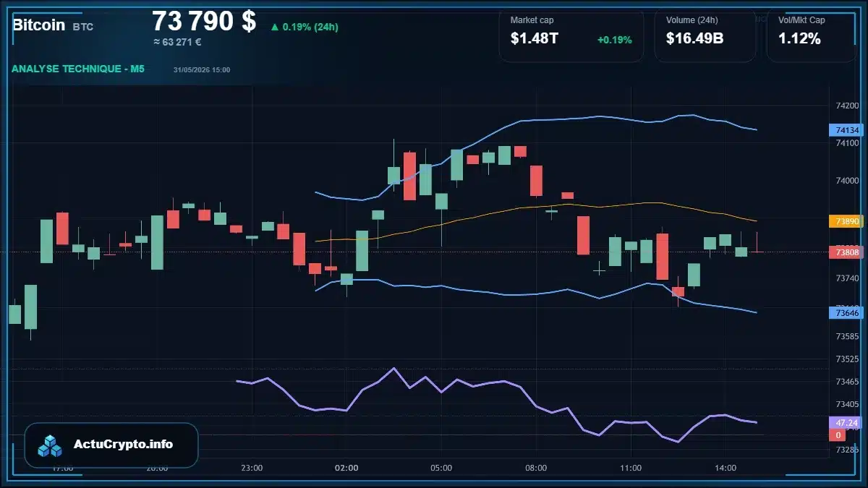Click the 73285 price axis label
868x488 pixels.
(x=847, y=449)
